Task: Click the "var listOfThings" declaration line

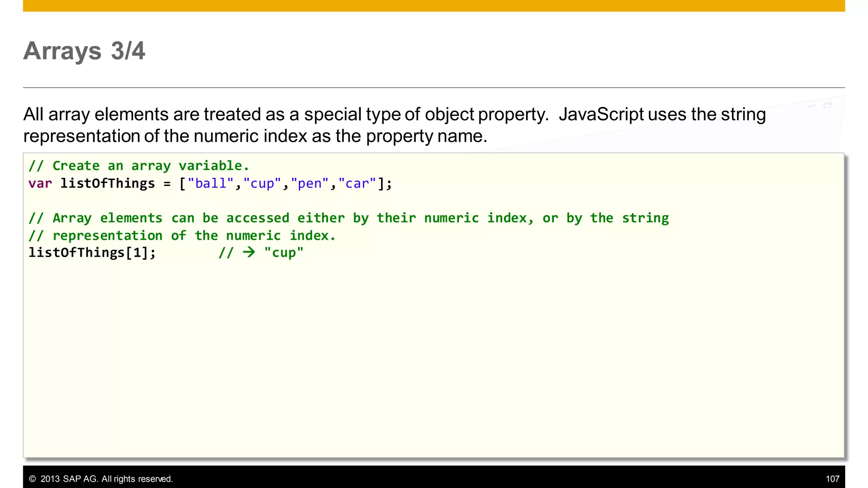Action: click(x=211, y=183)
